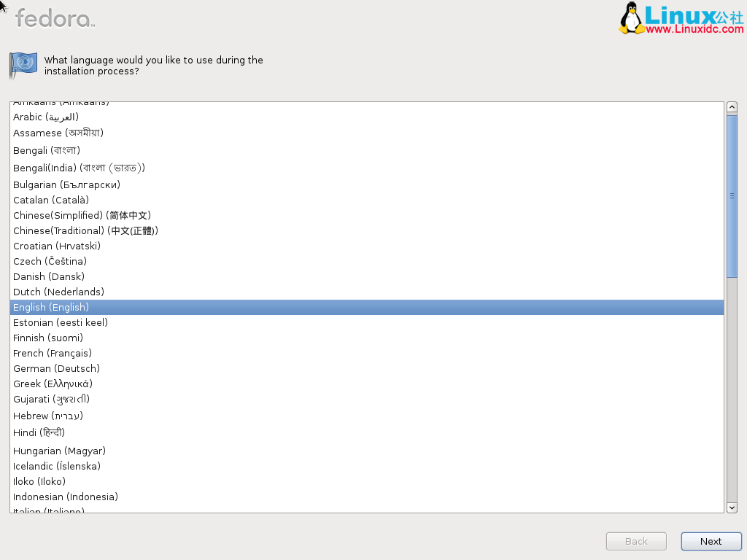
Task: Select Arabic from the language list
Action: [367, 117]
